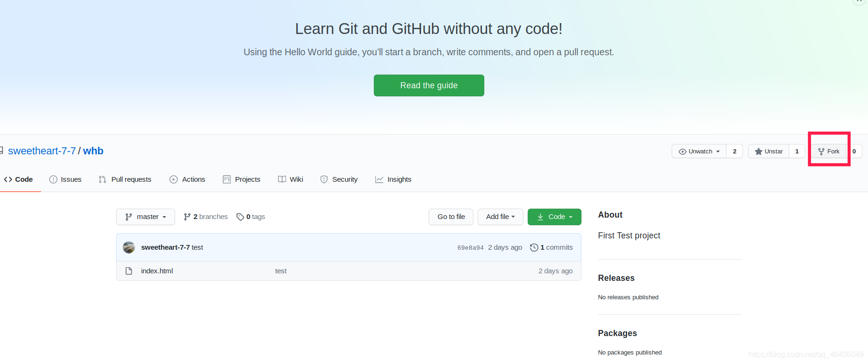Open the index.html file
The image size is (868, 363).
[157, 271]
